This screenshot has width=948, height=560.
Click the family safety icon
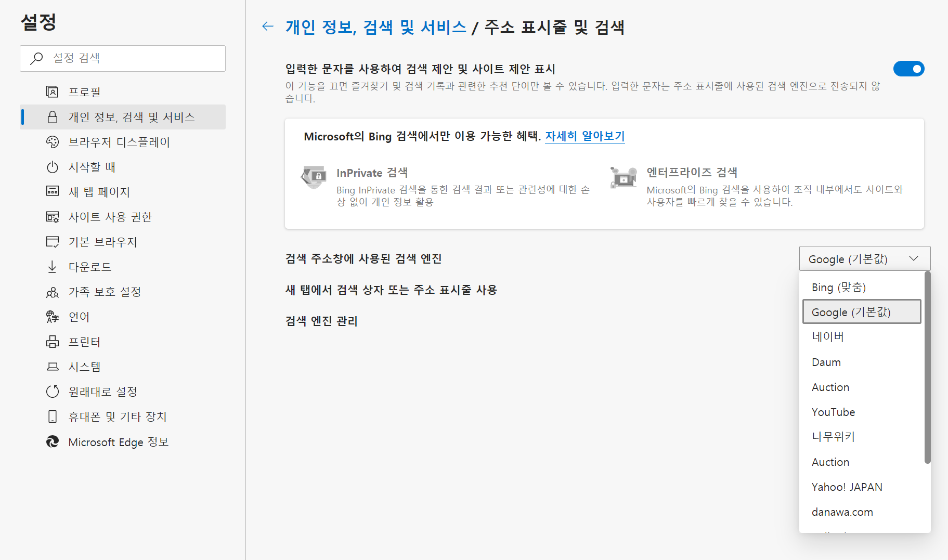53,292
